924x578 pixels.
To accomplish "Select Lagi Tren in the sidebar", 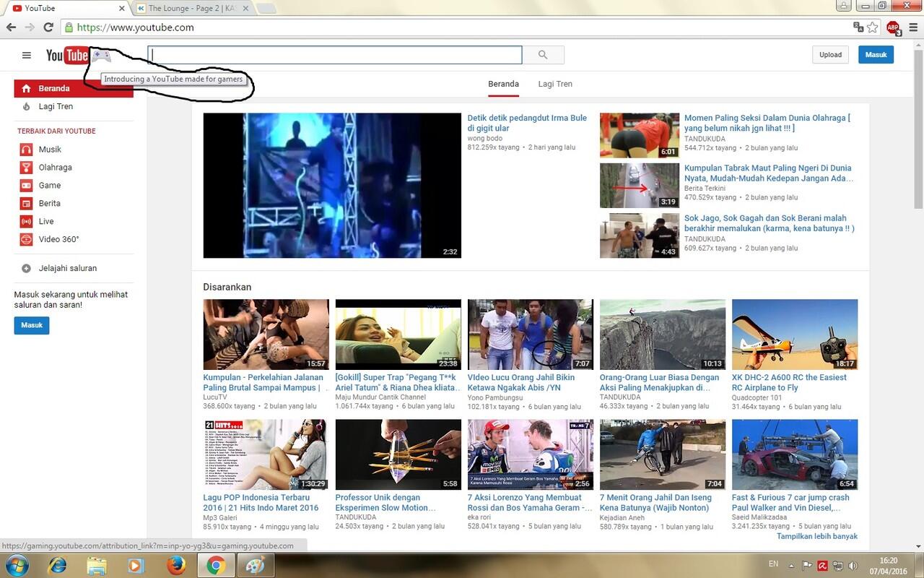I will click(74, 106).
